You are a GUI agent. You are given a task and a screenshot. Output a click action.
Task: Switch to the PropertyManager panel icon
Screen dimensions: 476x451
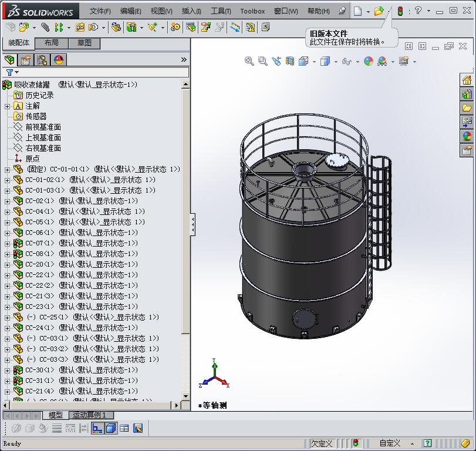point(26,60)
